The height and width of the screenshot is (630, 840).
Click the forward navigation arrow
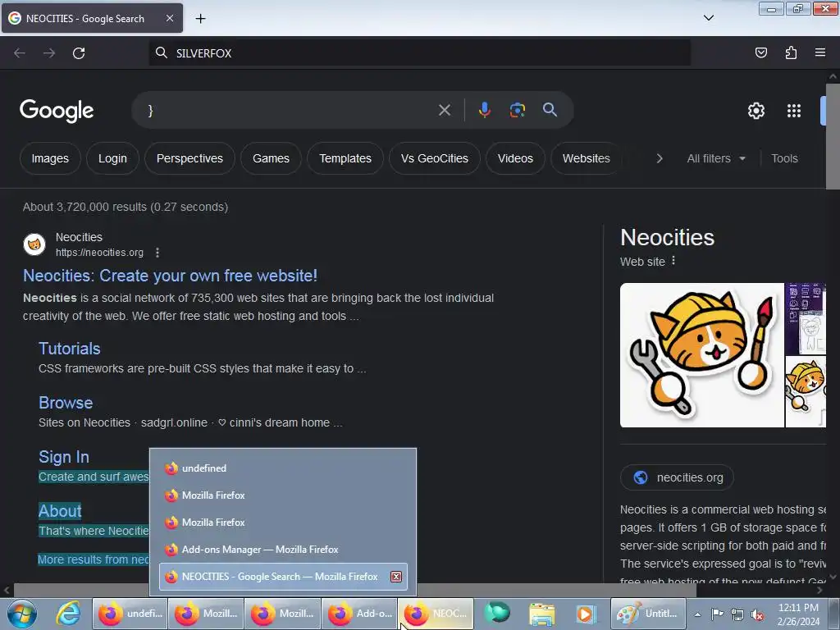tap(49, 53)
